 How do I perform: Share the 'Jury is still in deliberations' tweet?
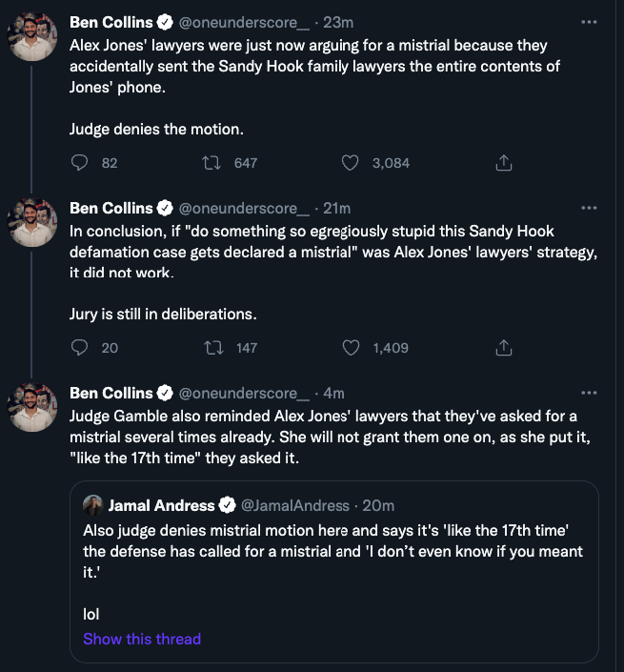(x=505, y=348)
